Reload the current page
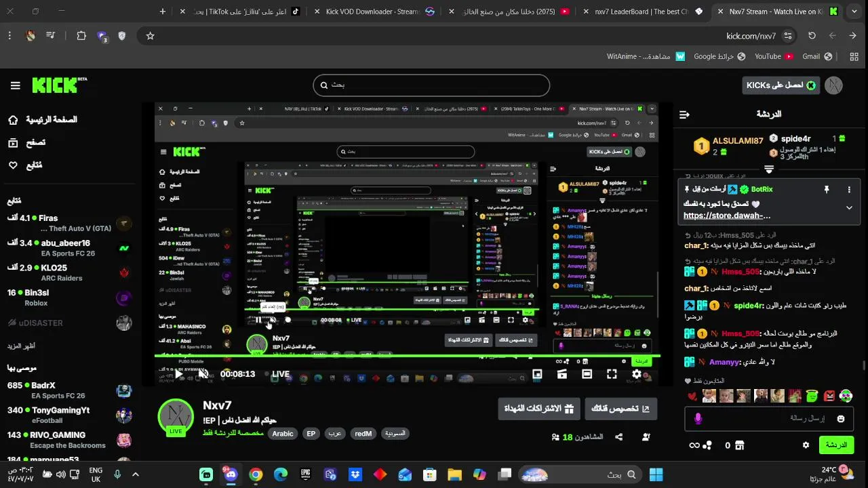 coord(812,36)
